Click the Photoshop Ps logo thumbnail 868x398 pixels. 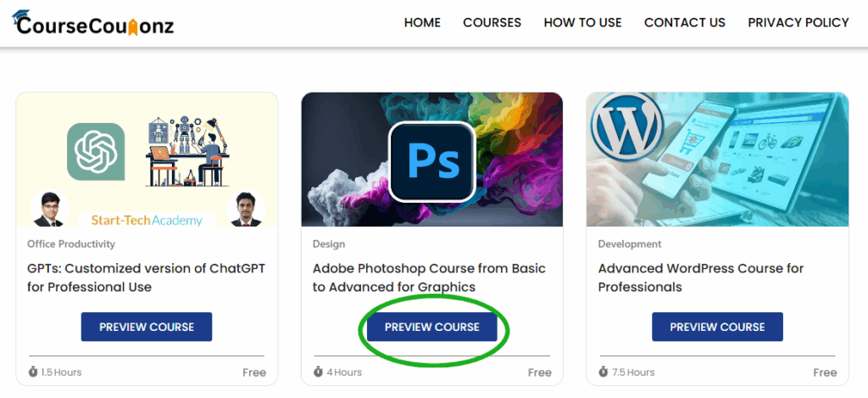tap(431, 160)
